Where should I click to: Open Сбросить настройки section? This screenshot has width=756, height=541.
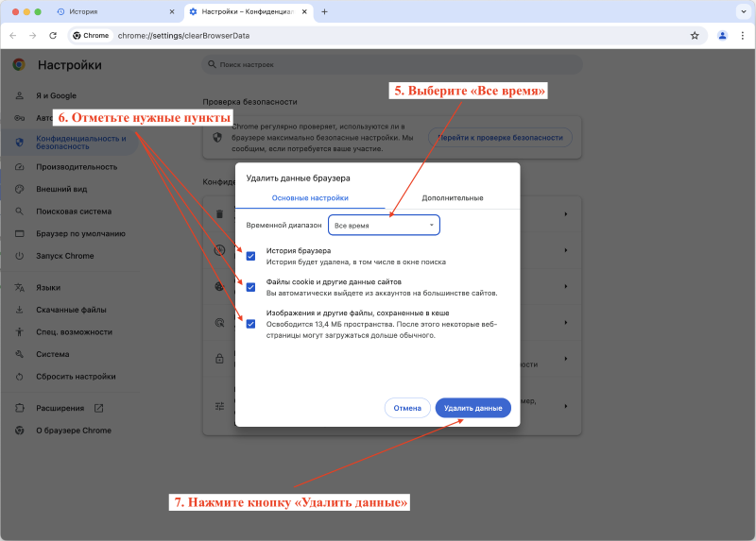click(76, 376)
